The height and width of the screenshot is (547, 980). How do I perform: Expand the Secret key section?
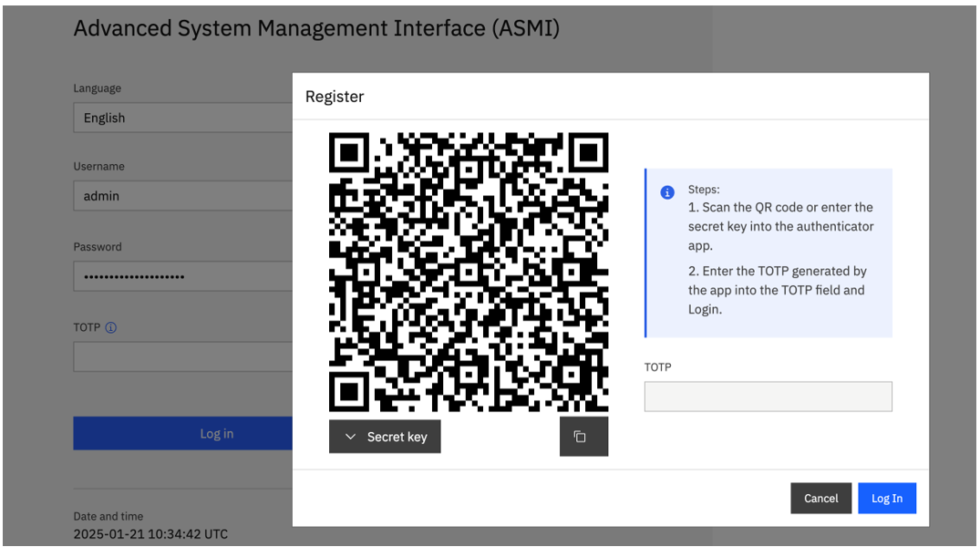tap(385, 436)
